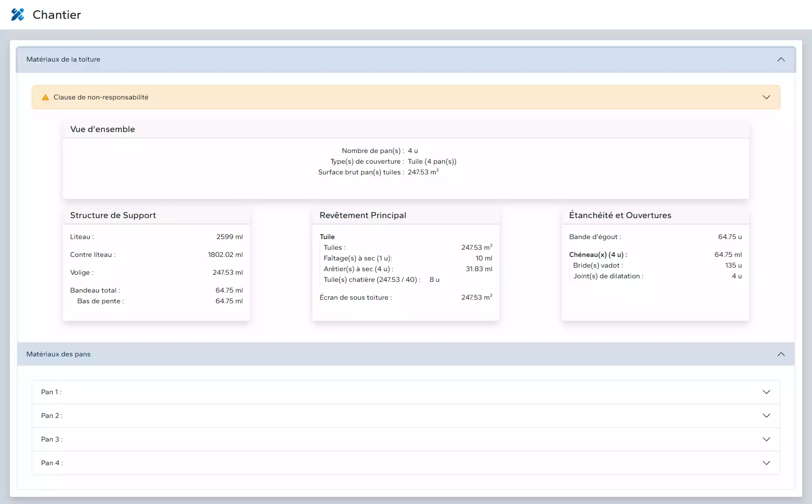The width and height of the screenshot is (812, 504).
Task: Click the Liteau value 2599 ml
Action: (x=229, y=237)
